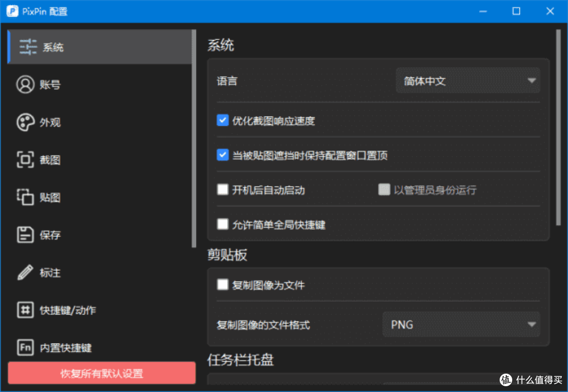This screenshot has width=568, height=392.
Task: Uncheck 当被贴图遮挡时保持配置窗口置顶
Action: point(222,155)
